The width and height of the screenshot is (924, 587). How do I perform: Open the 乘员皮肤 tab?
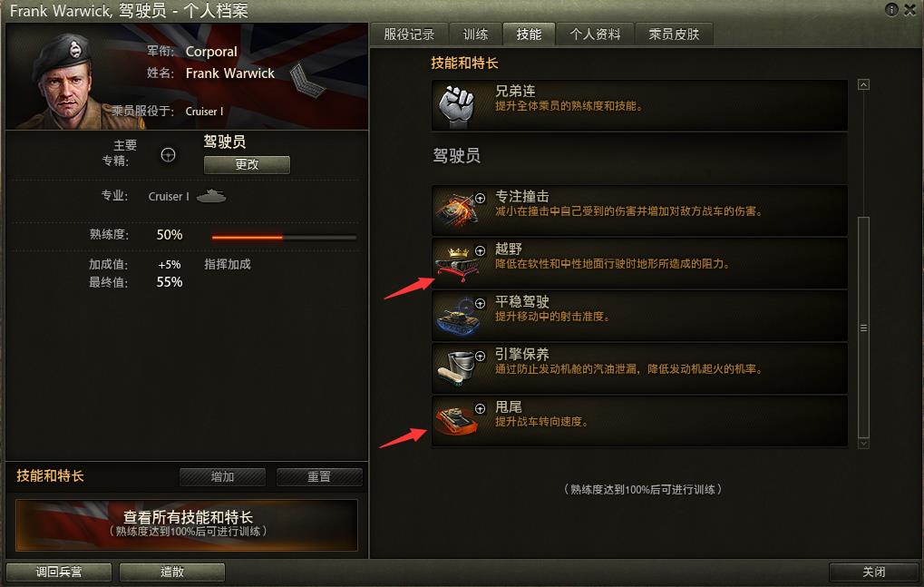[674, 34]
